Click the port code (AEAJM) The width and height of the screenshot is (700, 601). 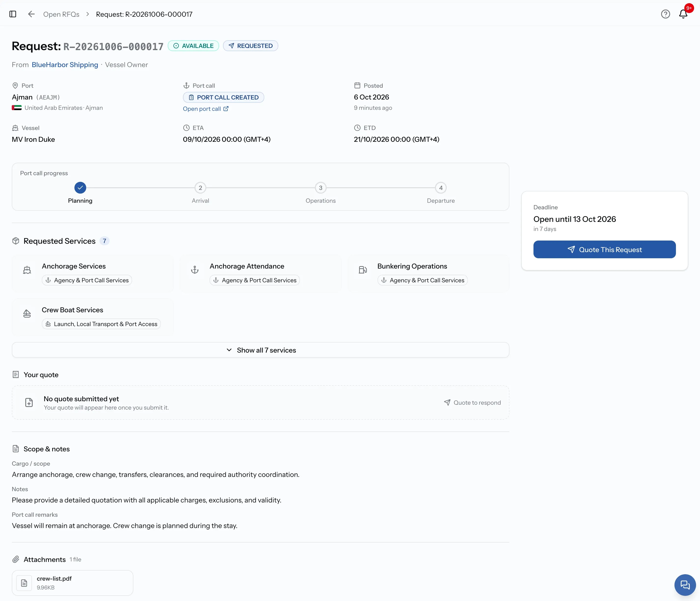(48, 97)
